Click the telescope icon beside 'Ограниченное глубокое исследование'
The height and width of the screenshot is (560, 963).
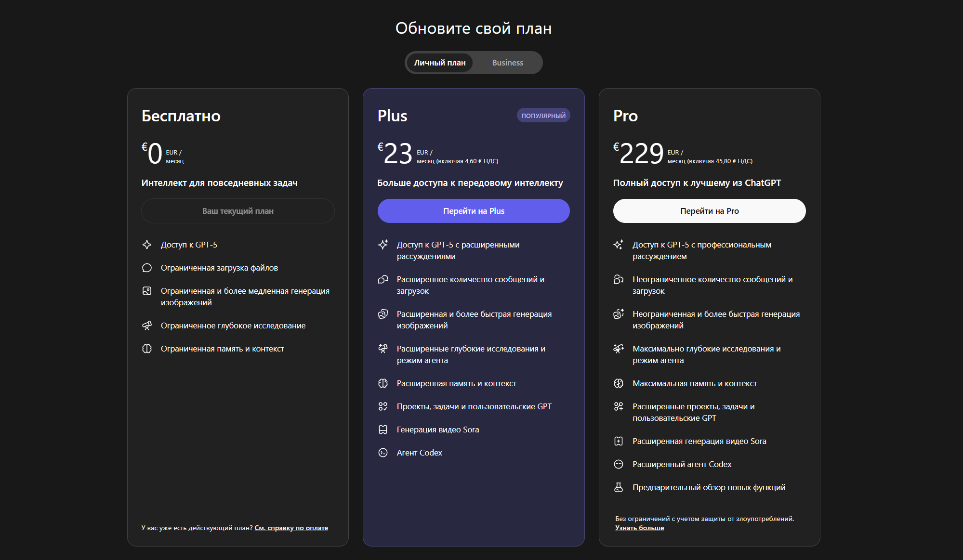(147, 326)
